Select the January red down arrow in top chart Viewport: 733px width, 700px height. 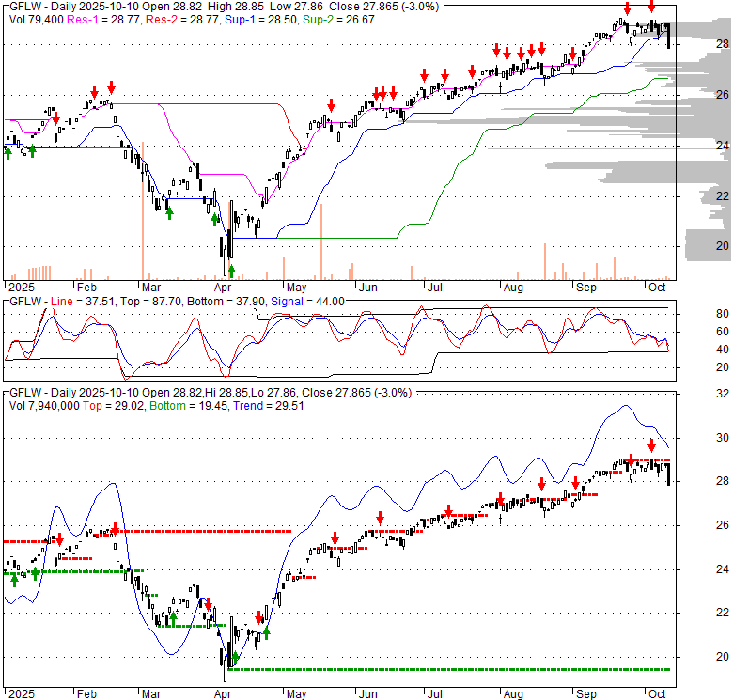coord(55,118)
